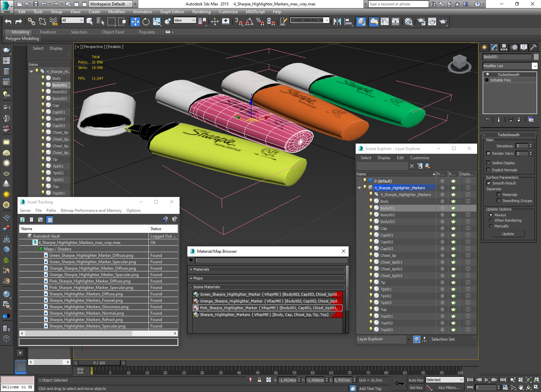Select Manually update option
Image resolution: width=541 pixels, height=392 pixels.
(491, 226)
